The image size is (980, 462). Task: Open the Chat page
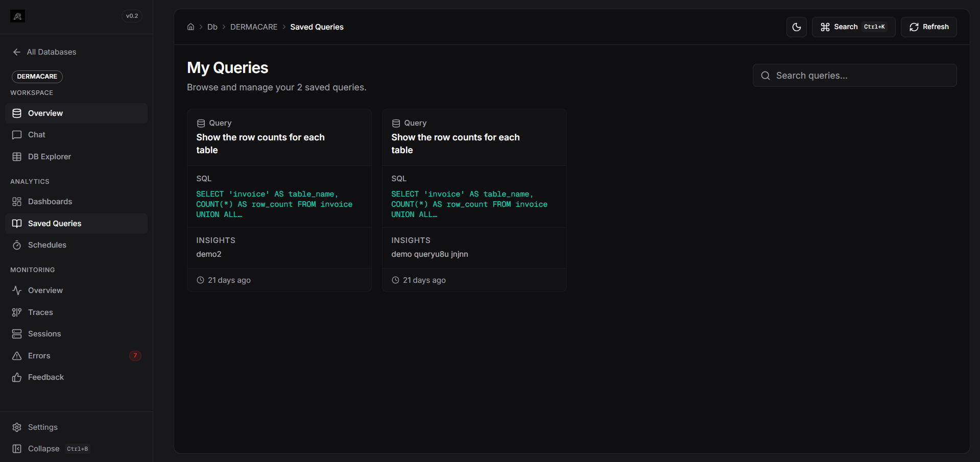(x=77, y=135)
